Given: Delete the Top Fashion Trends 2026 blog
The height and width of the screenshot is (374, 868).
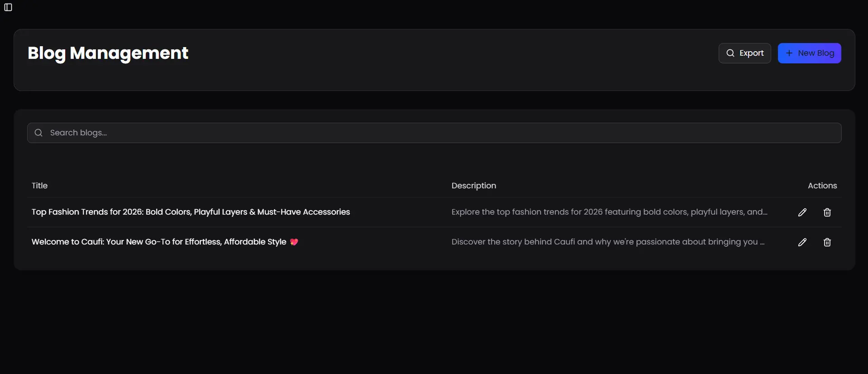Looking at the screenshot, I should click(x=827, y=212).
